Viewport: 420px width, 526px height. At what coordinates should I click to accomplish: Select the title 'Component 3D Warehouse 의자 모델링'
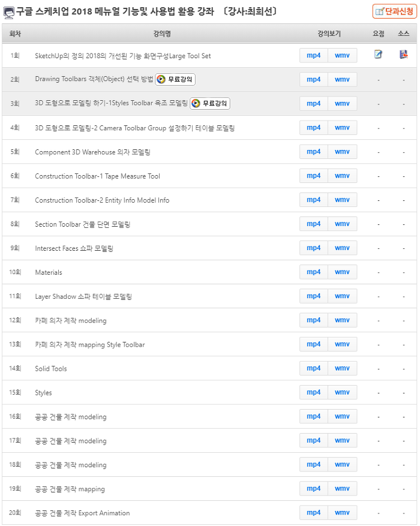pyautogui.click(x=92, y=152)
